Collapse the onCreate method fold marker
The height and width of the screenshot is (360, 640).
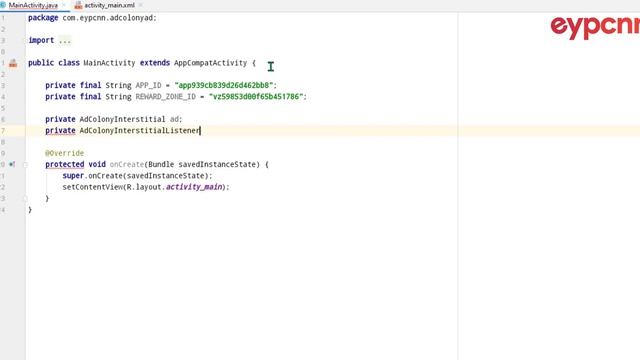pyautogui.click(x=25, y=164)
